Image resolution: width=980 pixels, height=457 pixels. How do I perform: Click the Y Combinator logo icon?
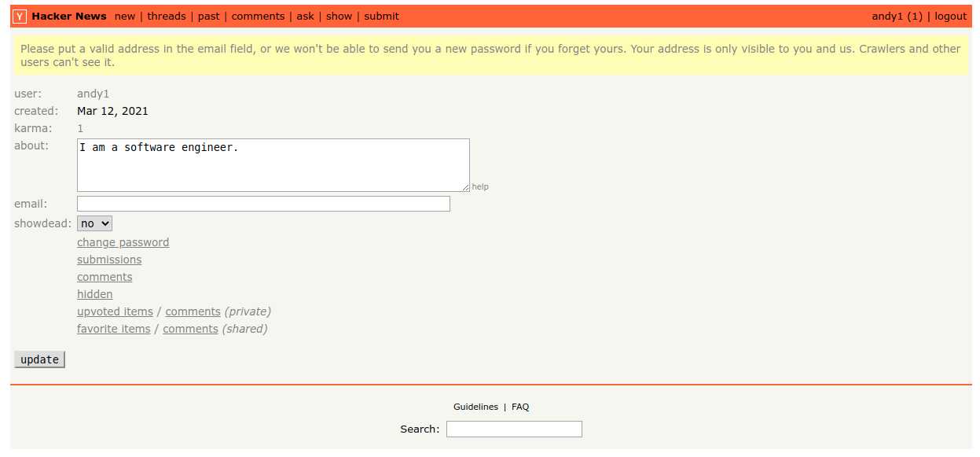coord(20,17)
